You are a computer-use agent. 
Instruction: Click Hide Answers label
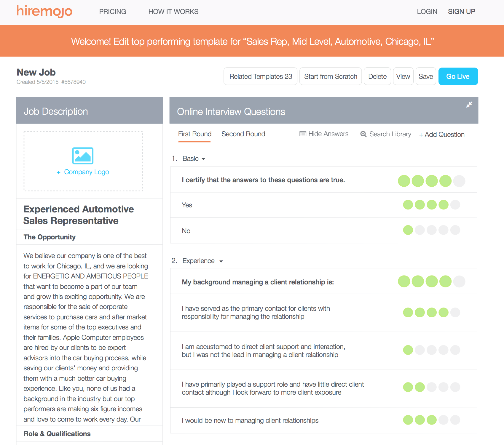[x=328, y=134]
